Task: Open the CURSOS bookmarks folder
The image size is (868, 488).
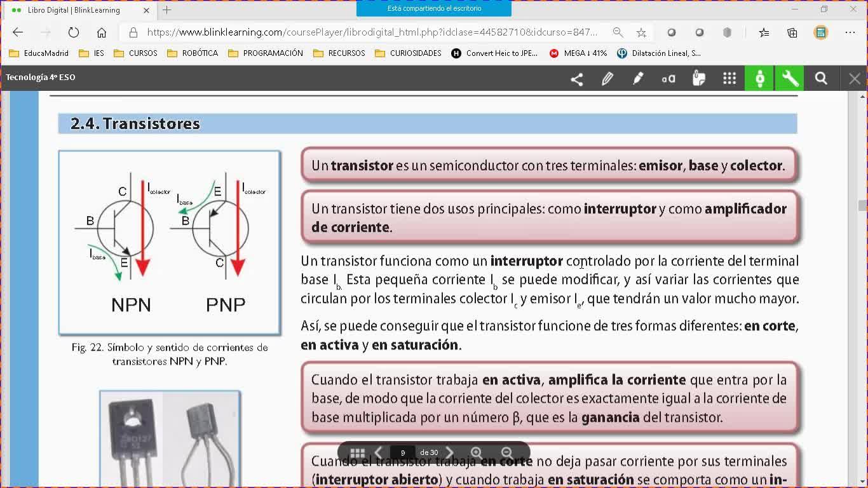Action: 135,53
